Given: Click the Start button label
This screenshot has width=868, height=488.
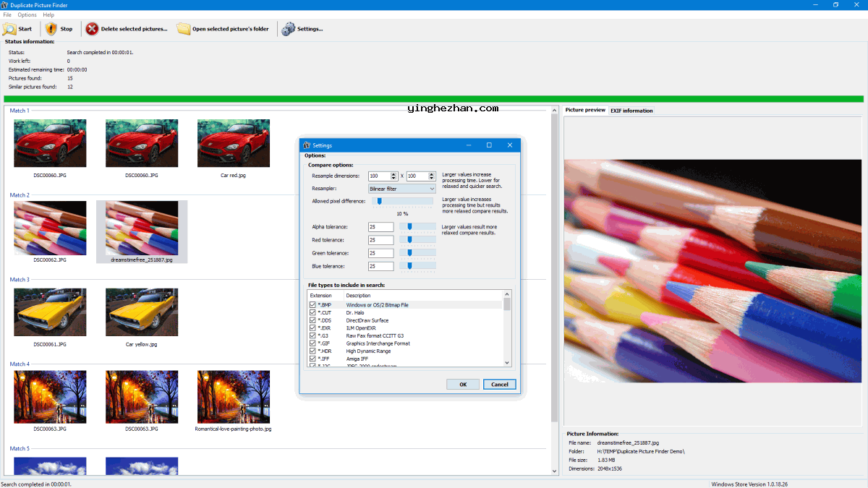Looking at the screenshot, I should (x=25, y=29).
